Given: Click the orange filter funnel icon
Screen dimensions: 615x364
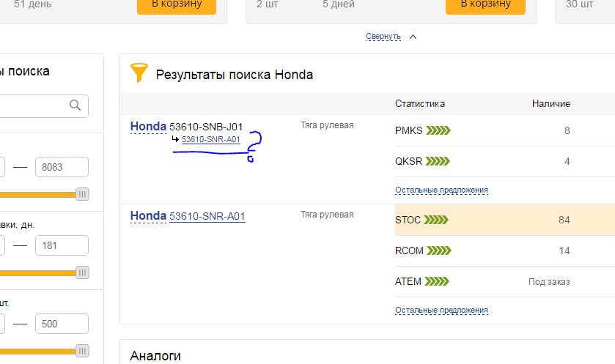Looking at the screenshot, I should point(139,73).
